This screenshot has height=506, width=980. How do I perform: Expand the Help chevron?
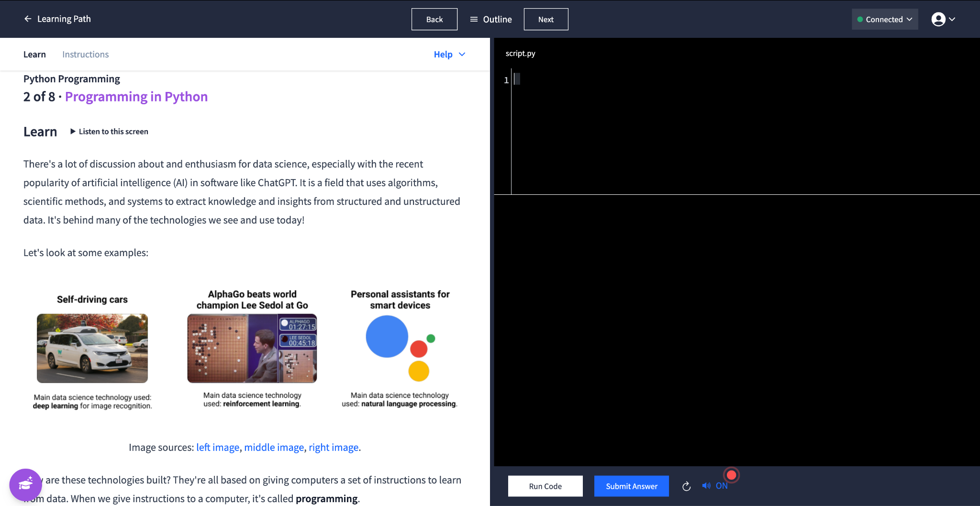coord(461,54)
